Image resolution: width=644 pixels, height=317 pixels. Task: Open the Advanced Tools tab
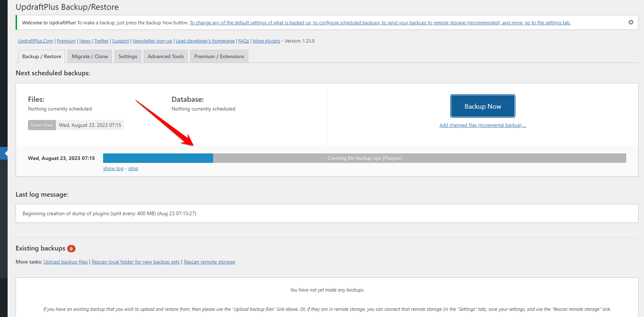click(x=166, y=56)
